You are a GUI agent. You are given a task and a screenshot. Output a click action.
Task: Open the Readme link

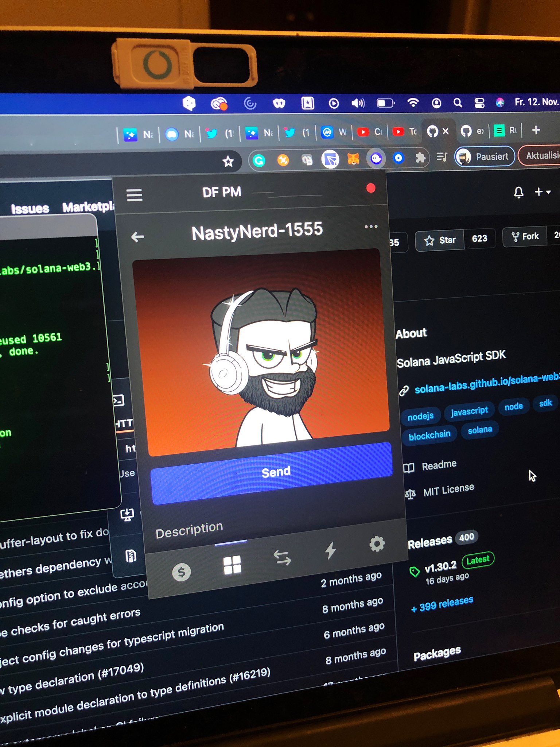tap(439, 465)
